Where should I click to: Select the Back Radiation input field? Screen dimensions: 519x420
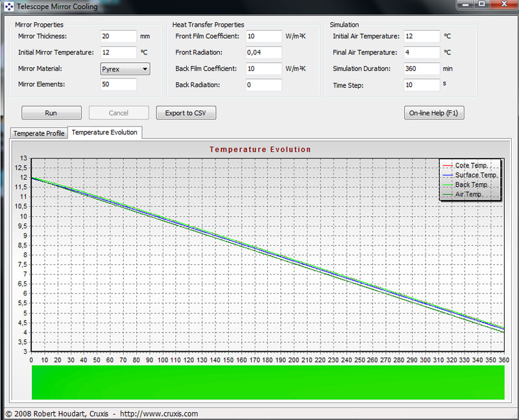263,85
